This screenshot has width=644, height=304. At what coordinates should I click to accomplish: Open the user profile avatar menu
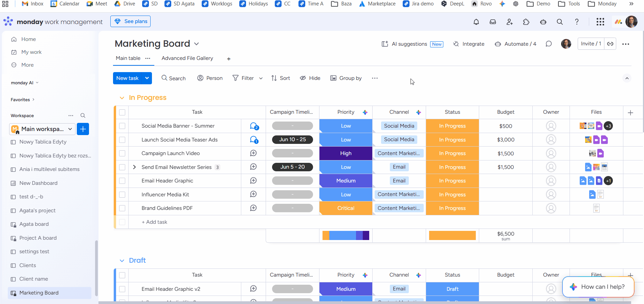tap(631, 22)
